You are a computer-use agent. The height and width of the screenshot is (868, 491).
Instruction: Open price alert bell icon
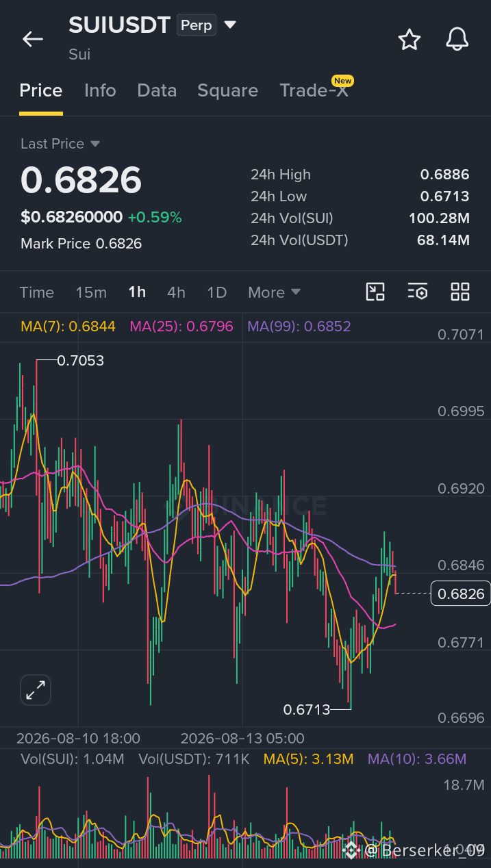tap(457, 40)
